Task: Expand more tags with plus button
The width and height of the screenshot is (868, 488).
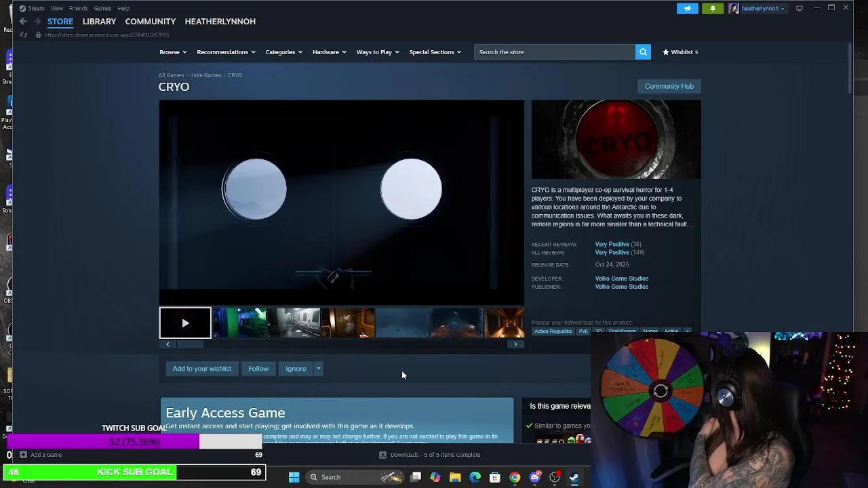Action: 687,331
